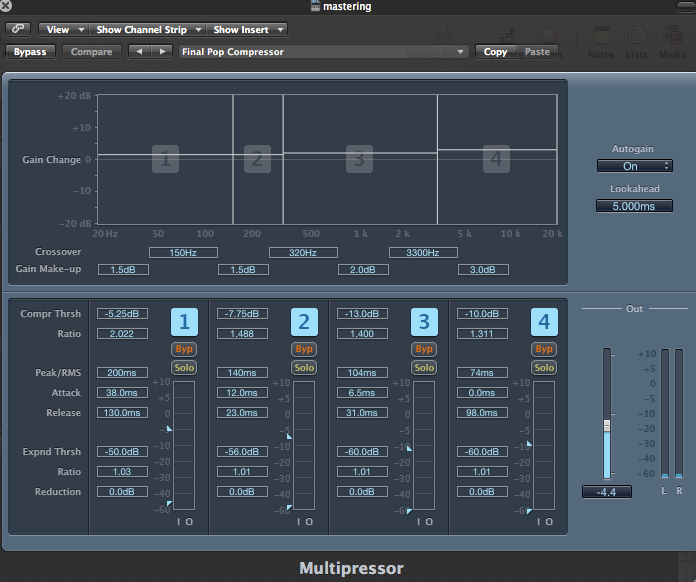The height and width of the screenshot is (582, 696).
Task: Toggle band 4 enable button
Action: tap(544, 322)
